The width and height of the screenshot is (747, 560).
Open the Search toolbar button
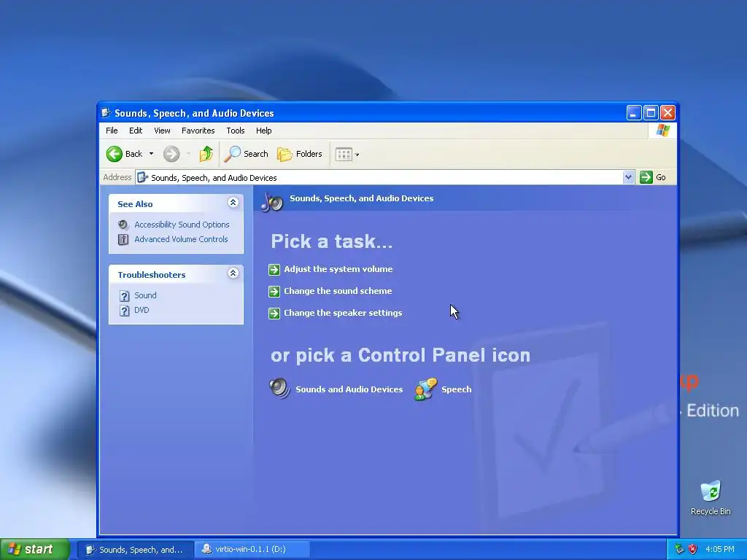coord(246,154)
